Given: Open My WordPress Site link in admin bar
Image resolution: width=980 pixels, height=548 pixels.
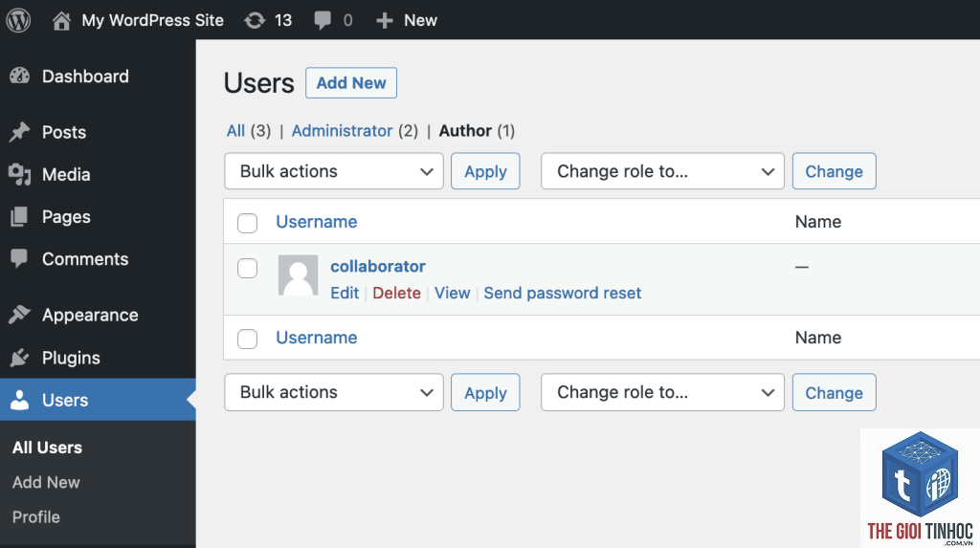Looking at the screenshot, I should pos(152,21).
